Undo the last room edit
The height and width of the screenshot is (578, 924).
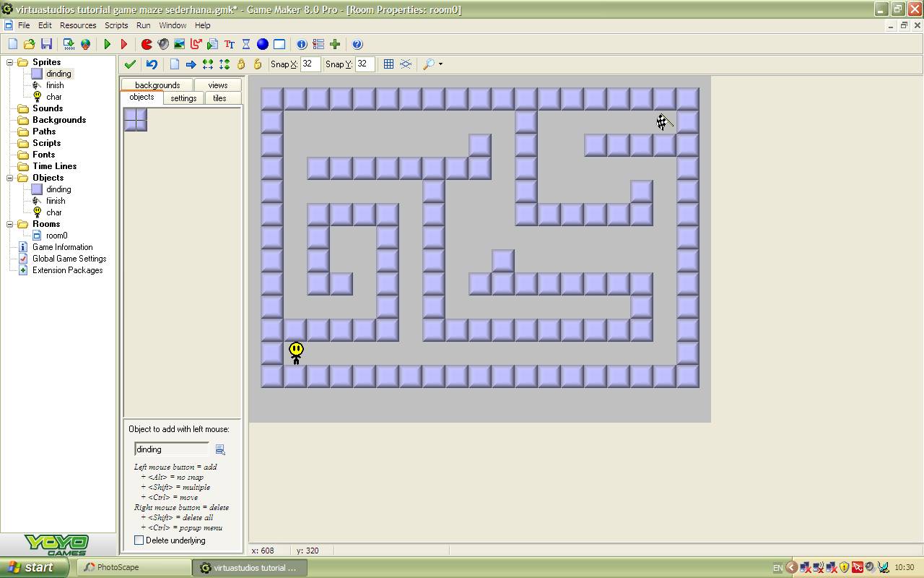coord(152,64)
